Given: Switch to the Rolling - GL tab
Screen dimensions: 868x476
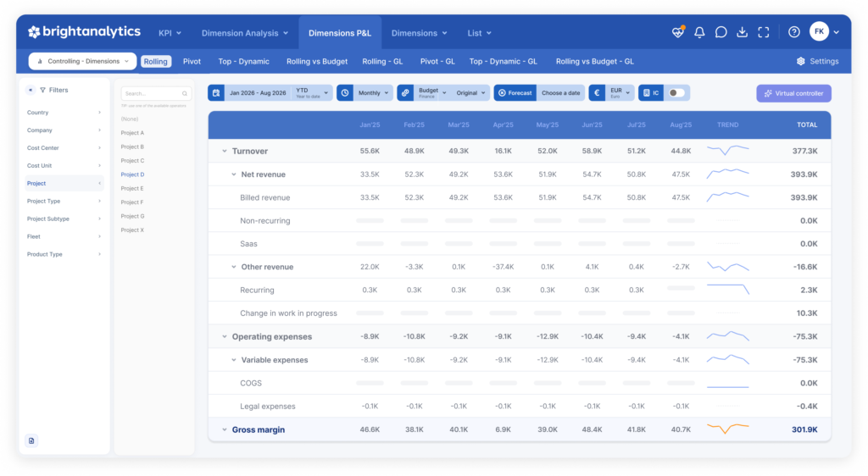Looking at the screenshot, I should tap(382, 61).
